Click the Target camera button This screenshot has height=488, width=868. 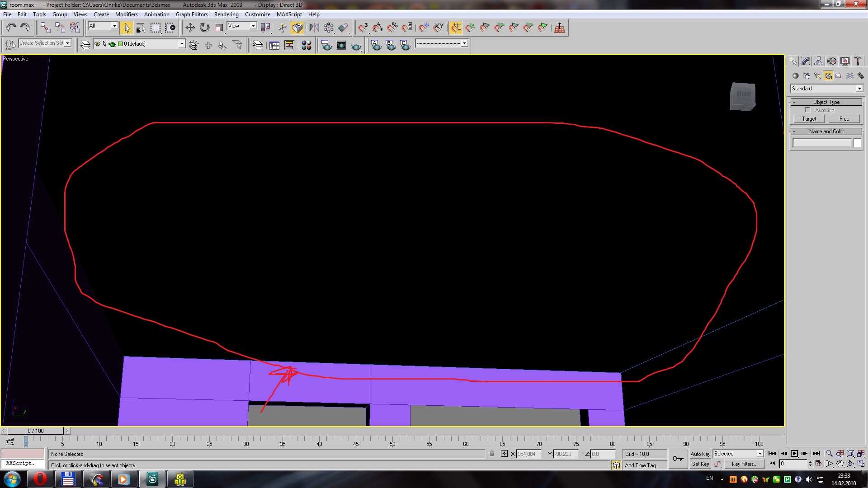pyautogui.click(x=809, y=119)
